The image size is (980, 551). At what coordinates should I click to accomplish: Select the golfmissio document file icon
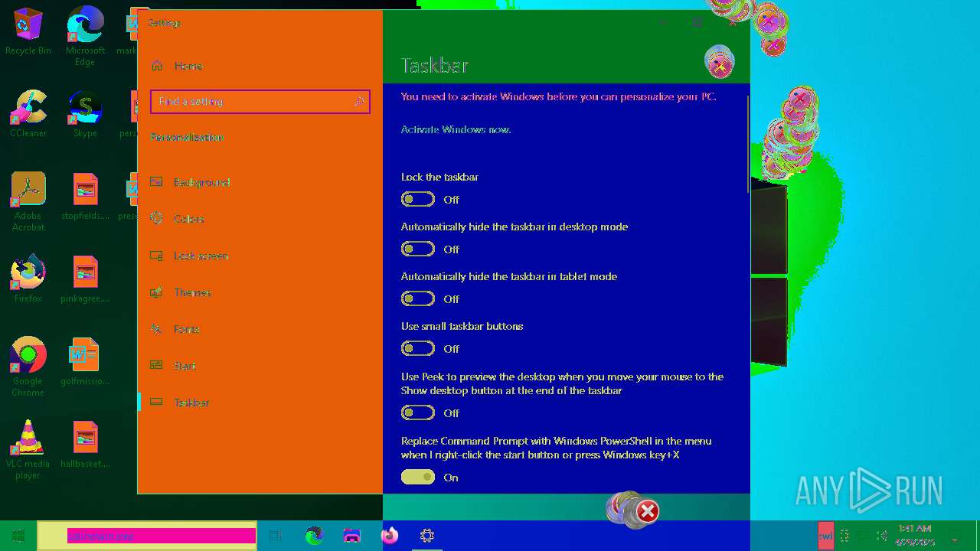click(85, 354)
